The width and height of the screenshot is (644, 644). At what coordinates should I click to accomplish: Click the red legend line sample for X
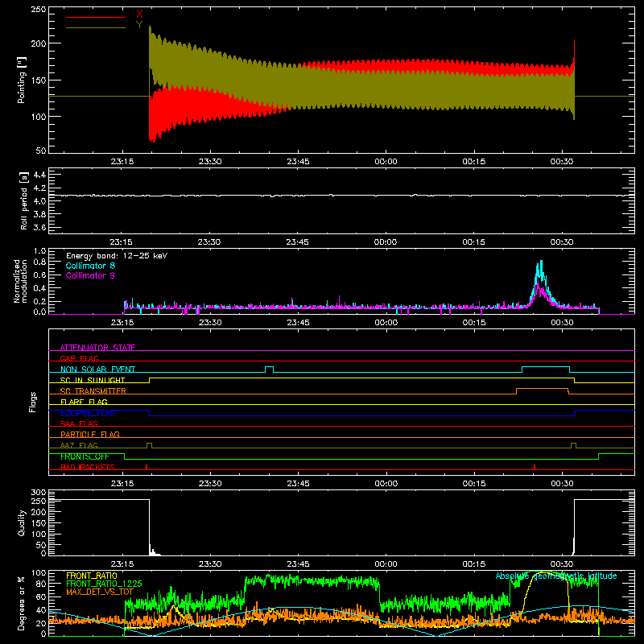(x=95, y=17)
